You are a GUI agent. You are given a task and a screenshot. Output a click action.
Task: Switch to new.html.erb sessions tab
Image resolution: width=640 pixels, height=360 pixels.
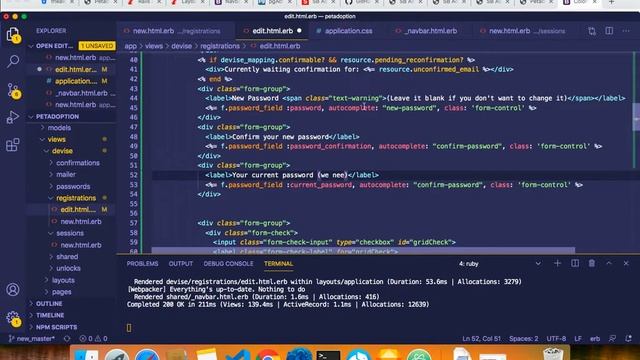[x=527, y=31]
